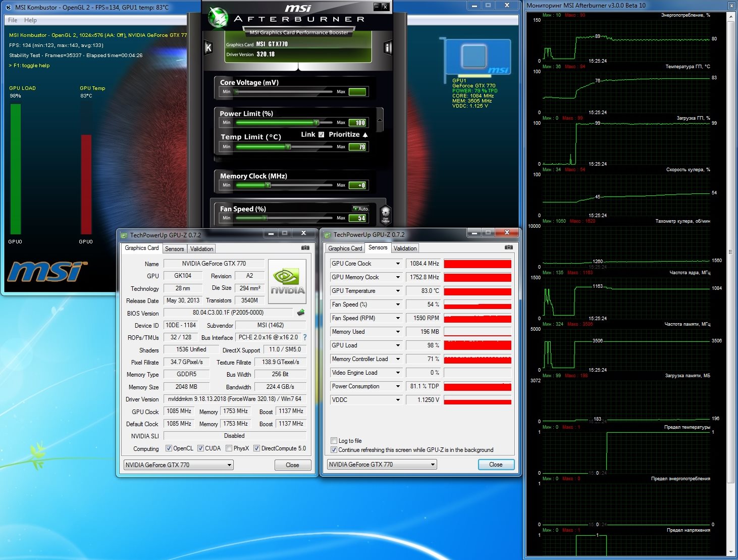Viewport: 738px width, 560px height.
Task: Expand the Power Consumption sensor dropdown
Action: (x=398, y=386)
